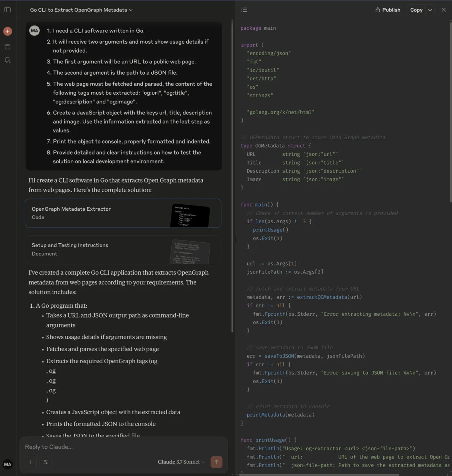The image size is (452, 476).
Task: Click the send message arrow button
Action: coord(216,462)
